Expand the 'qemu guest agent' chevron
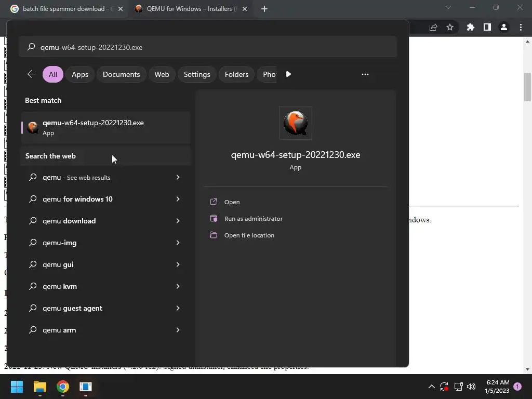Screen dimensions: 532x399 click(x=178, y=308)
